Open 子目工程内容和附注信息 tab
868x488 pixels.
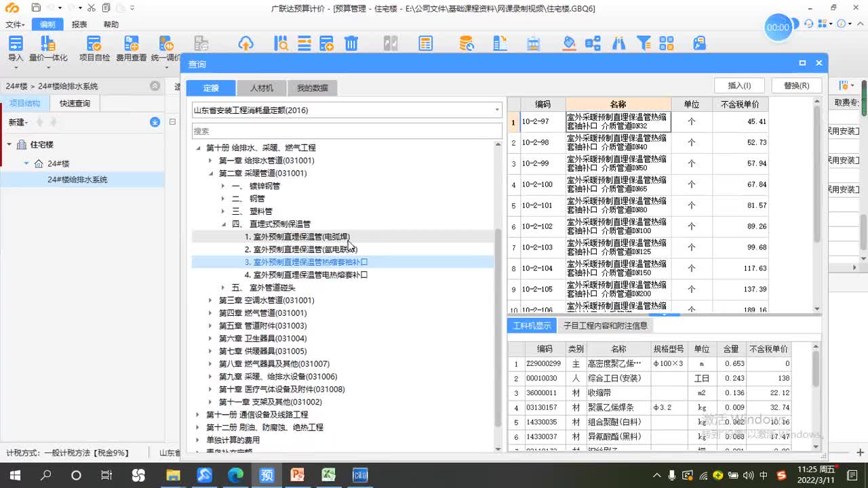click(606, 325)
